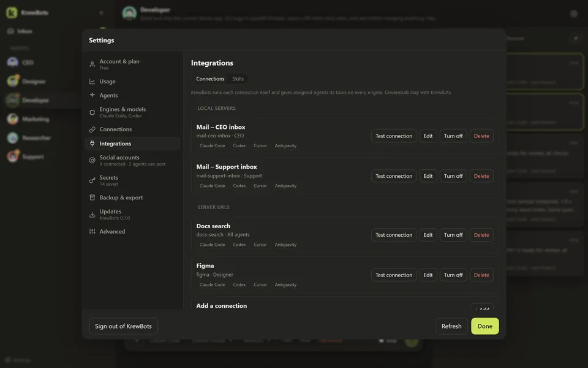Click the Usage chart icon
This screenshot has width=588, height=368.
pyautogui.click(x=92, y=82)
